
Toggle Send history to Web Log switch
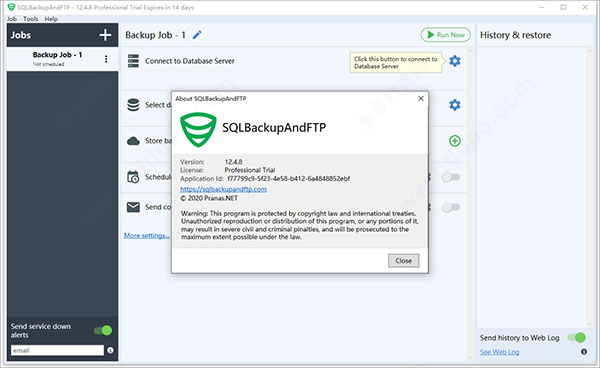click(576, 337)
